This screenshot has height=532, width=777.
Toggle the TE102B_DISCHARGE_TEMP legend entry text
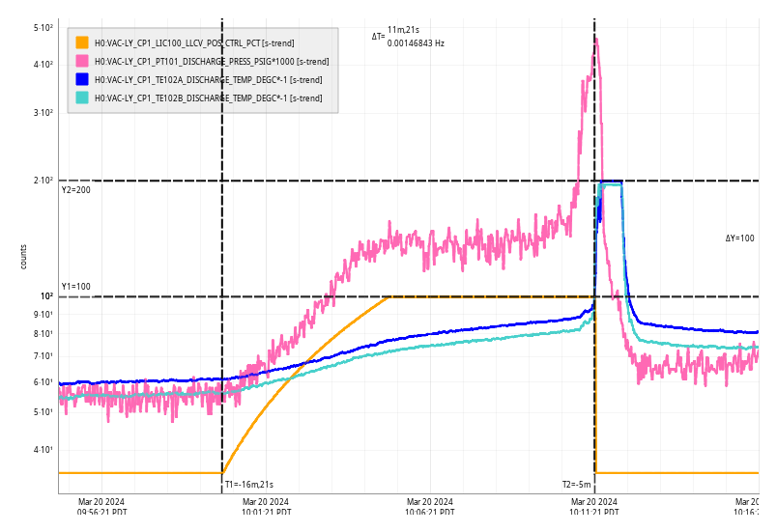coord(208,98)
